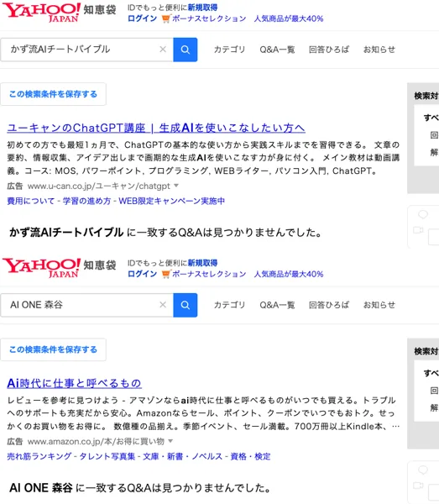Open タレント写真集 sitelink
Image resolution: width=439 pixels, height=504 pixels.
coord(107,456)
